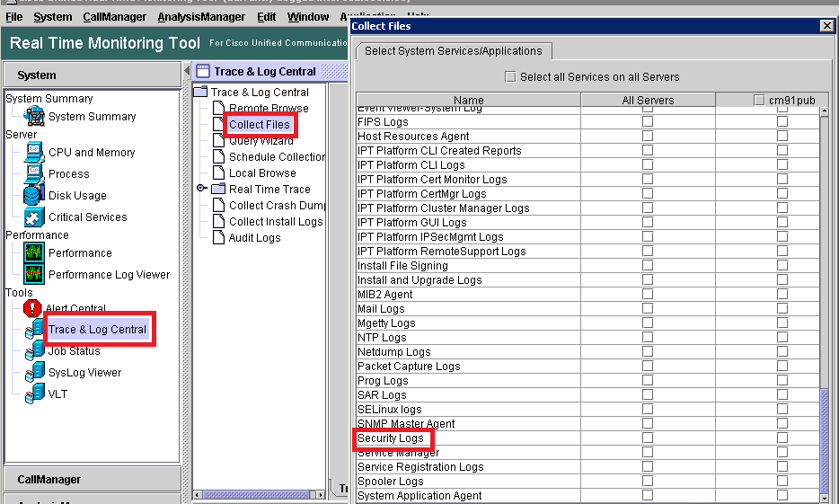This screenshot has width=839, height=504.
Task: Click the Audit Logs document icon
Action: click(x=218, y=237)
